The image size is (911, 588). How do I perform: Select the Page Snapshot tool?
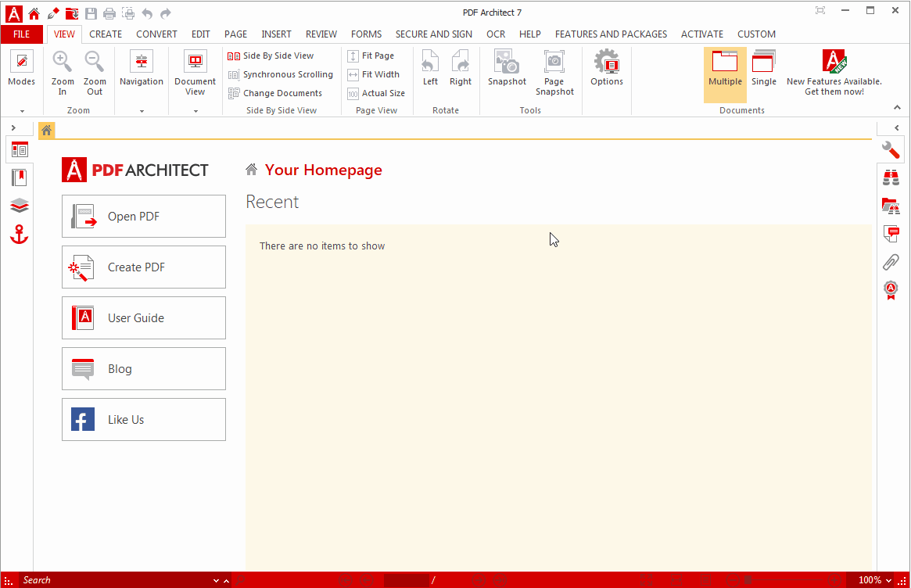coord(554,73)
